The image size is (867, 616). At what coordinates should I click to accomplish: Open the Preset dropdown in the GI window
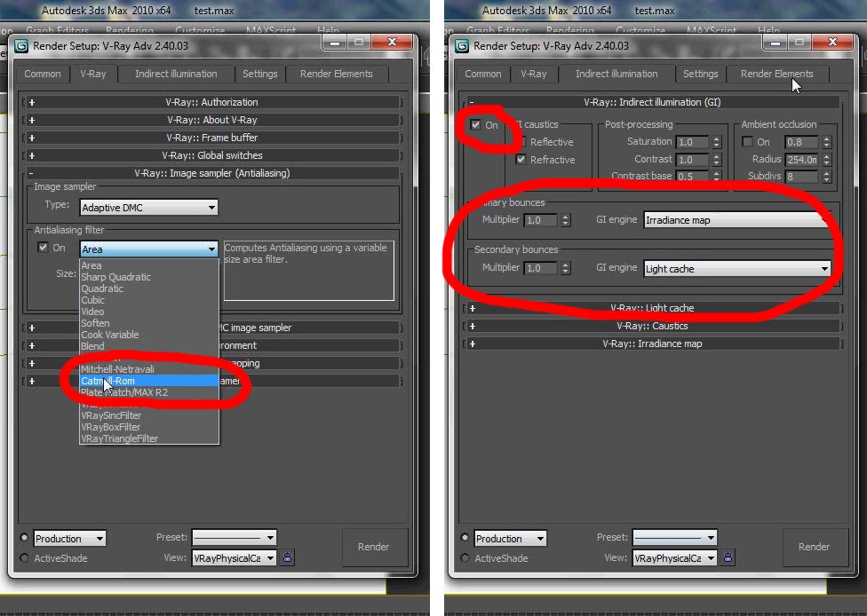674,537
